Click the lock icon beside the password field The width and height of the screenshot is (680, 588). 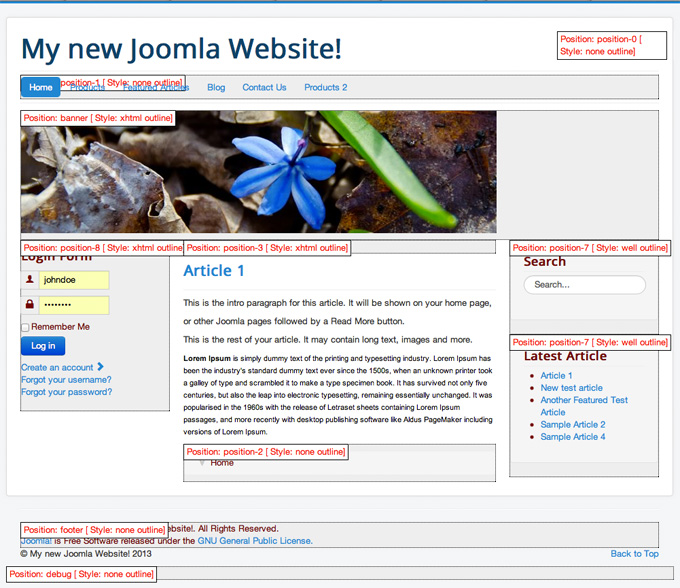click(x=30, y=305)
